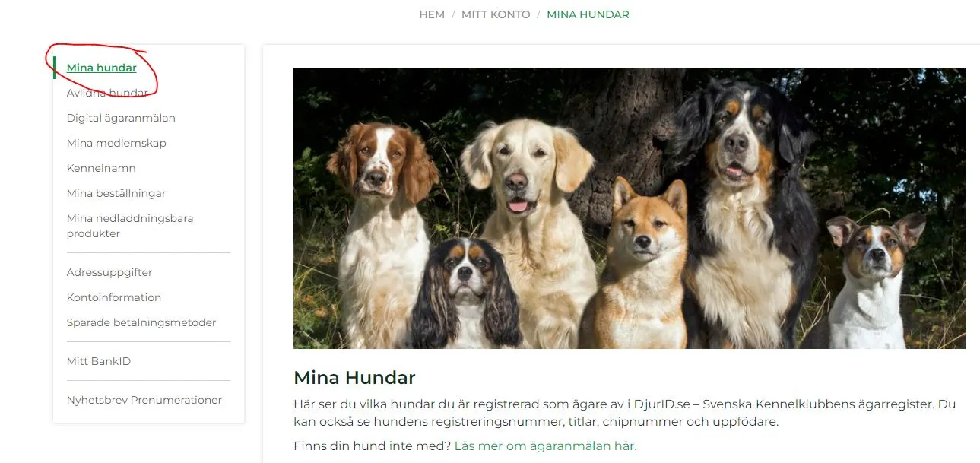Click the MINA HUNDAR breadcrumb
980x463 pixels.
588,14
